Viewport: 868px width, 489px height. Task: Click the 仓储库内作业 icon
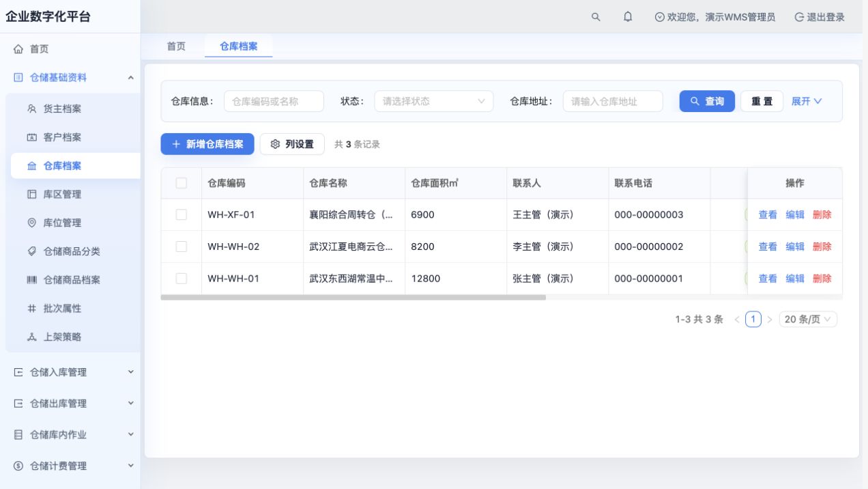pos(18,434)
